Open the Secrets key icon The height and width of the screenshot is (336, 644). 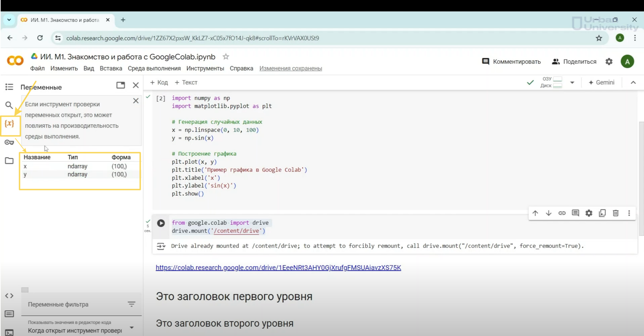tap(9, 142)
